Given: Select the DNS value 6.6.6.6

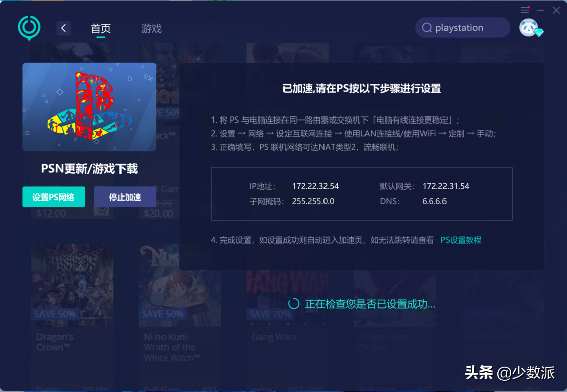Looking at the screenshot, I should coord(434,201).
